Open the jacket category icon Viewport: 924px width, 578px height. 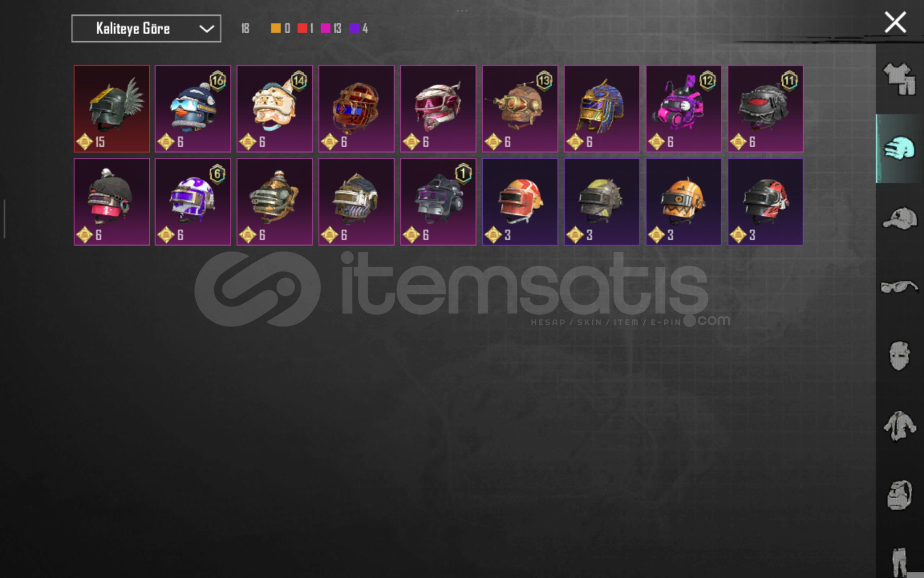point(900,426)
